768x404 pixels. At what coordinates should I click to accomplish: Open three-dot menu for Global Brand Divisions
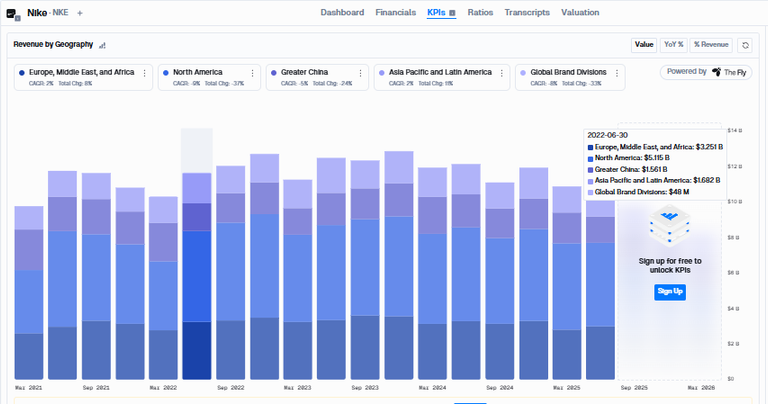tap(617, 73)
